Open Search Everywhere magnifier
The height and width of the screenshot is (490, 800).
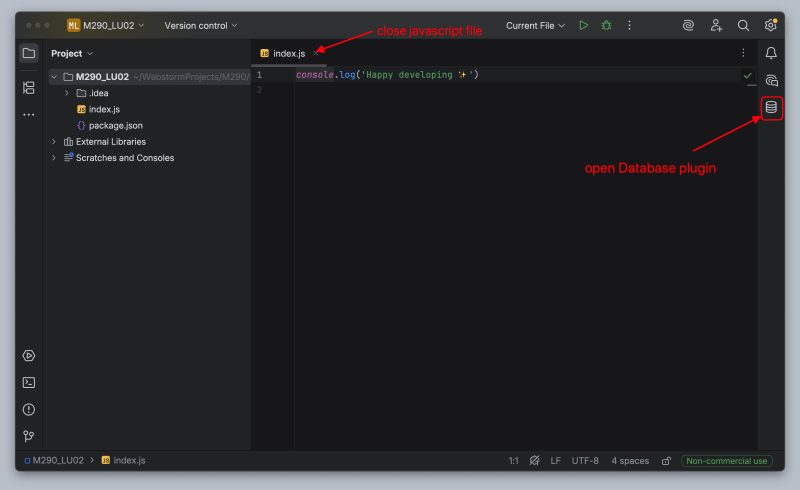(743, 26)
